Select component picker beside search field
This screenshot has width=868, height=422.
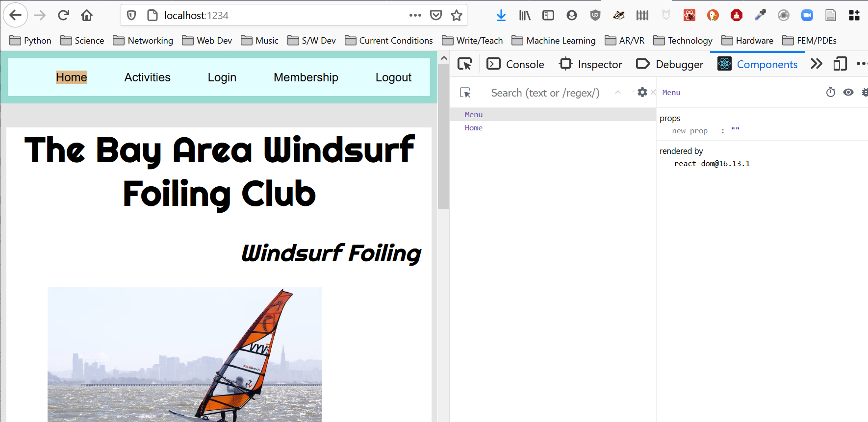click(465, 93)
